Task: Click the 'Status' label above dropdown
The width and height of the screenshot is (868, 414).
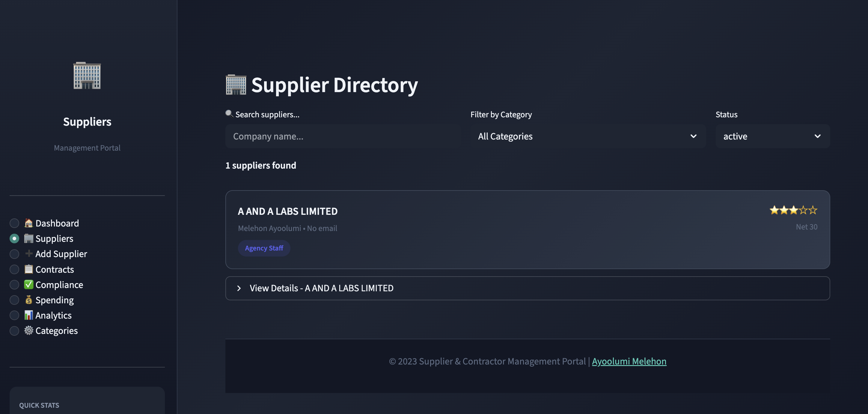Action: click(x=727, y=114)
